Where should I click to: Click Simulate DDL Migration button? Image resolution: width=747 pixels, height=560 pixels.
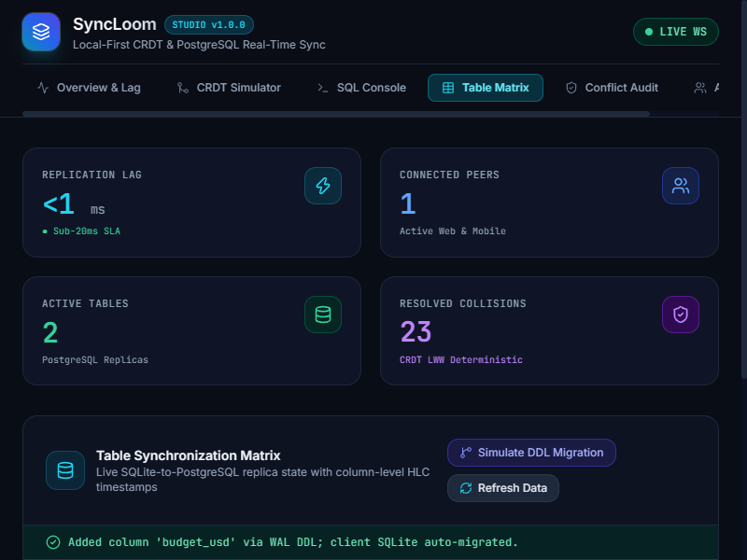coord(531,453)
